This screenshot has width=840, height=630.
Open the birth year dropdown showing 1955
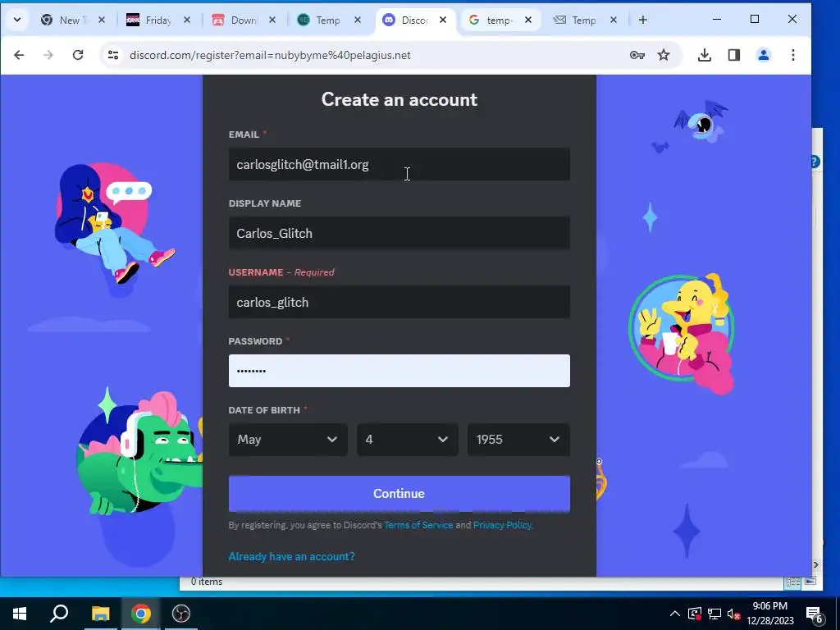pyautogui.click(x=518, y=440)
